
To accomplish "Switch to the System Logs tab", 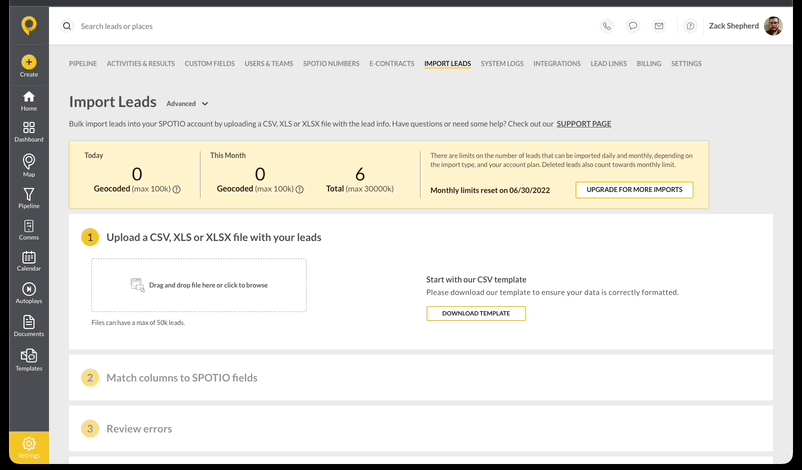I will pos(502,63).
